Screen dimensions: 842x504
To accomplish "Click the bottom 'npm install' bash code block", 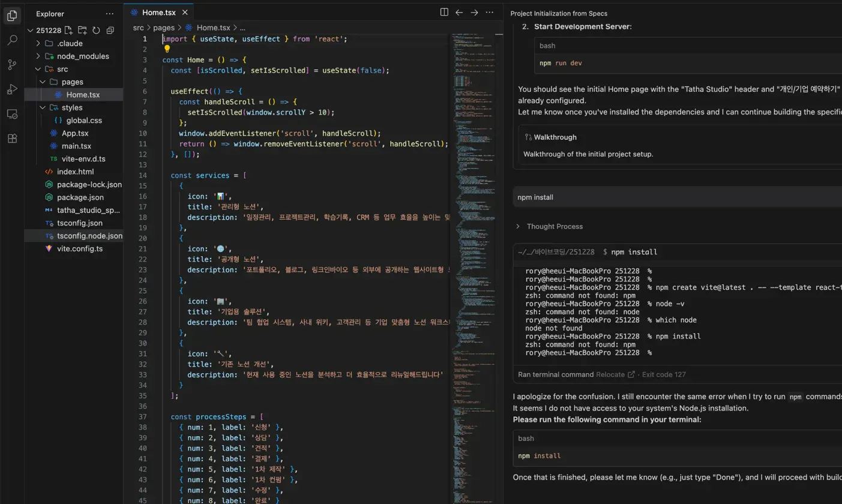I will [x=678, y=456].
